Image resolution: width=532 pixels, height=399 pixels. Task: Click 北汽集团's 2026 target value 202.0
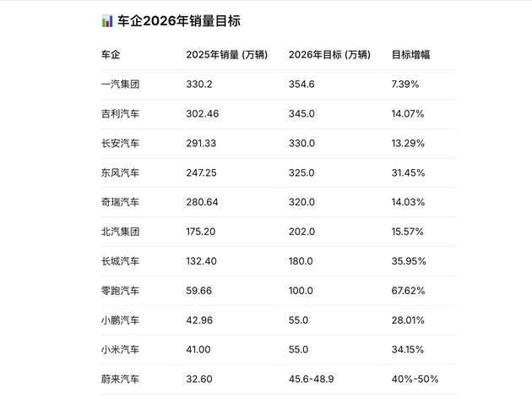[301, 232]
